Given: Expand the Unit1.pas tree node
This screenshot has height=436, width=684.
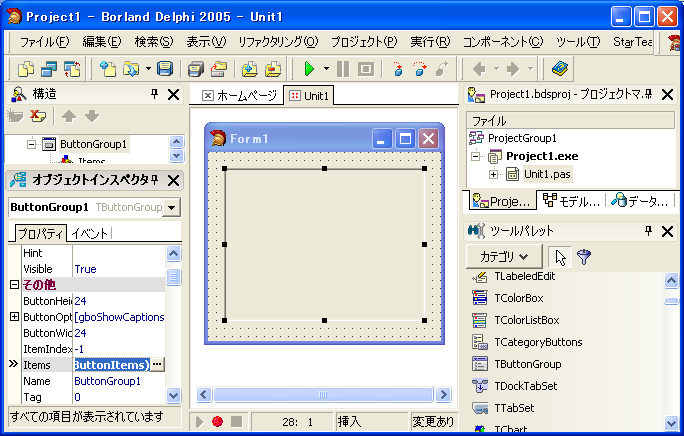Looking at the screenshot, I should coord(493,174).
